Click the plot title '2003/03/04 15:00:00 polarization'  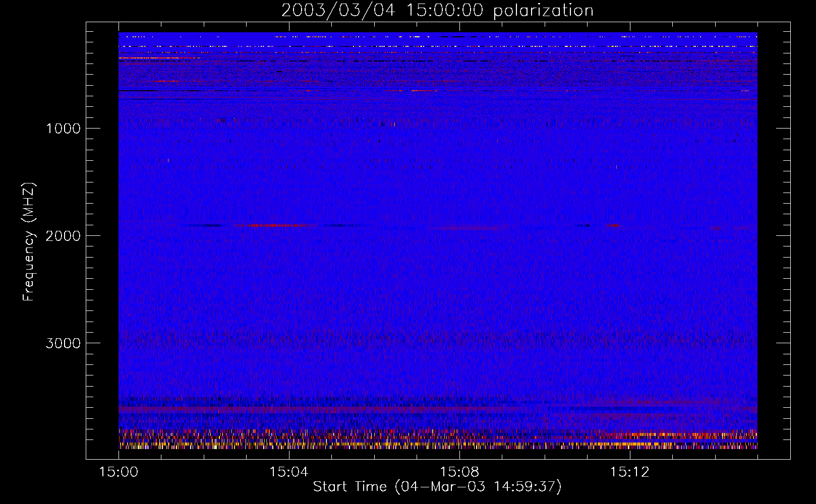tap(437, 11)
